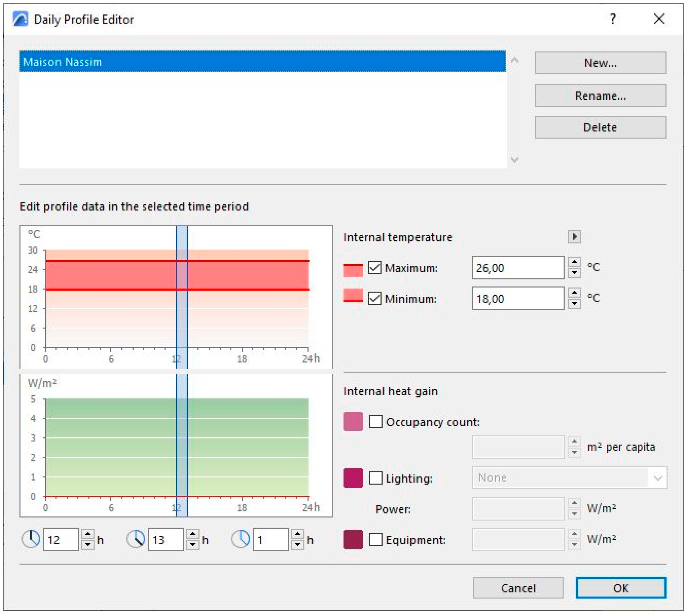688x616 pixels.
Task: Increase maximum temperature with up arrow
Action: (x=574, y=262)
